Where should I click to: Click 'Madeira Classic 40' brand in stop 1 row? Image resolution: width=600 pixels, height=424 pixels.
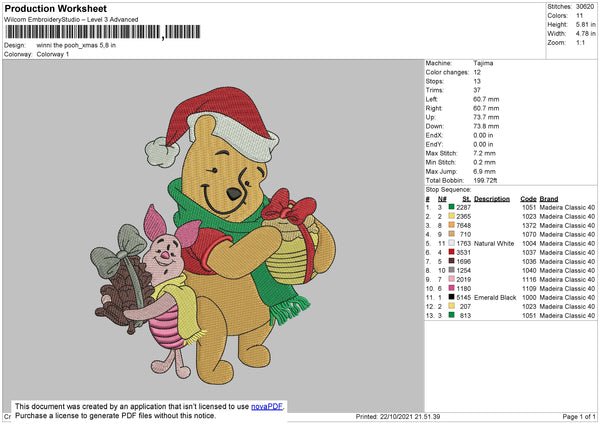pyautogui.click(x=567, y=207)
